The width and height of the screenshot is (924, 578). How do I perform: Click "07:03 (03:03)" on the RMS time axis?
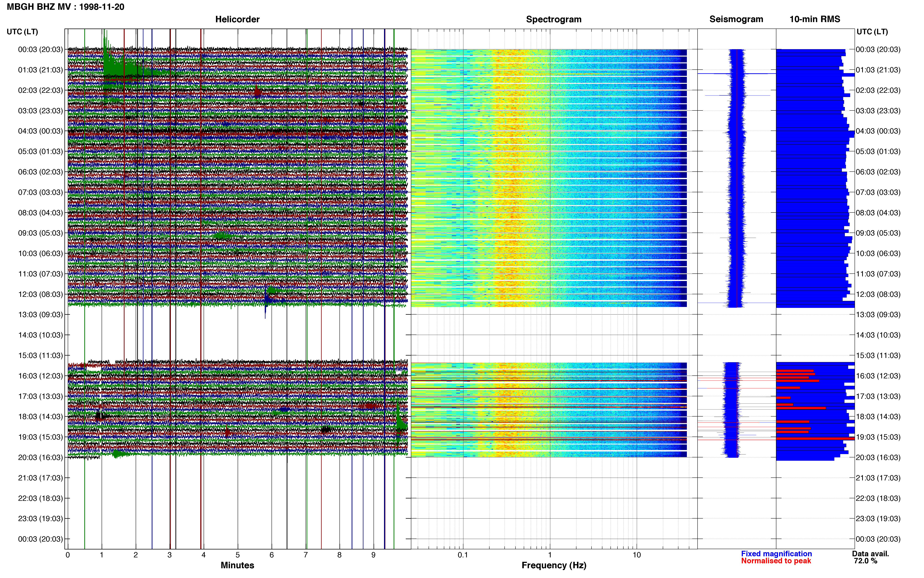(x=878, y=192)
